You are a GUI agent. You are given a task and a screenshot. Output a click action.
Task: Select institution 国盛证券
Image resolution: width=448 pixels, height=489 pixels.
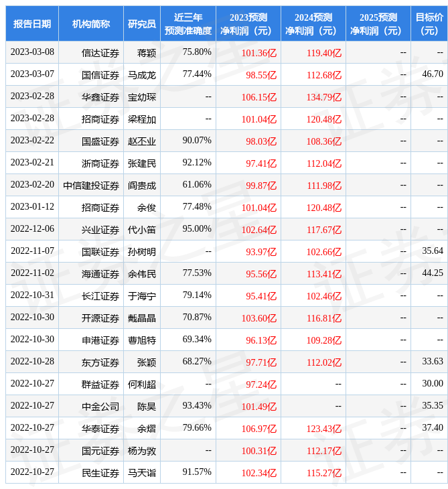[100, 141]
